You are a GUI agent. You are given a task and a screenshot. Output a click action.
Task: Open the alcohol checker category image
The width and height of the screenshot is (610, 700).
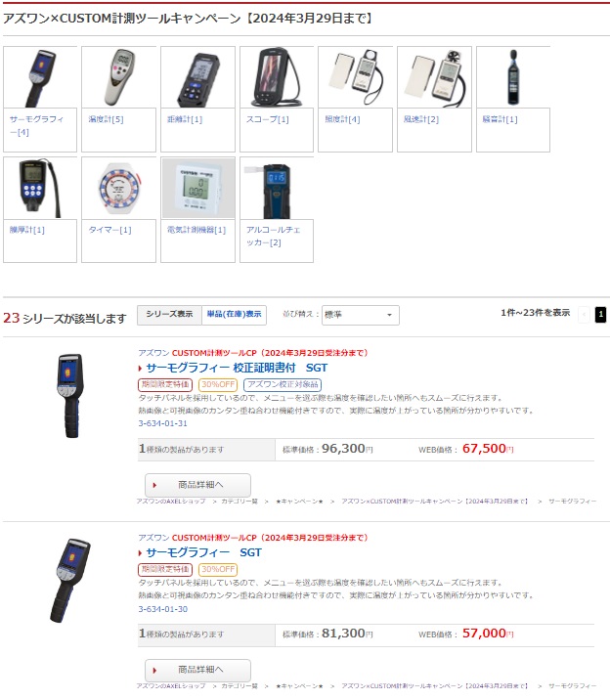pyautogui.click(x=277, y=188)
